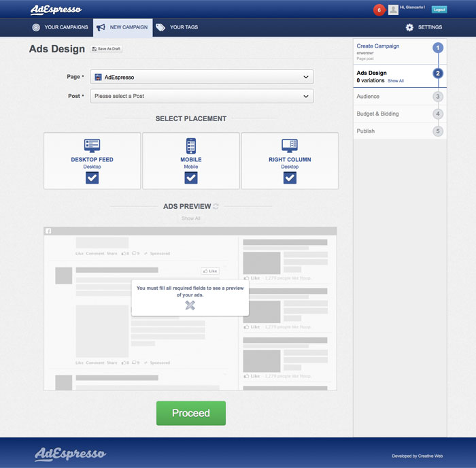Click the green Proceed button
Image resolution: width=476 pixels, height=468 pixels.
tap(191, 413)
